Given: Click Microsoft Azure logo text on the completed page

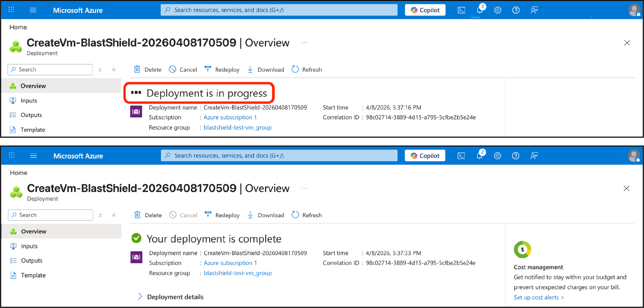Looking at the screenshot, I should [78, 156].
